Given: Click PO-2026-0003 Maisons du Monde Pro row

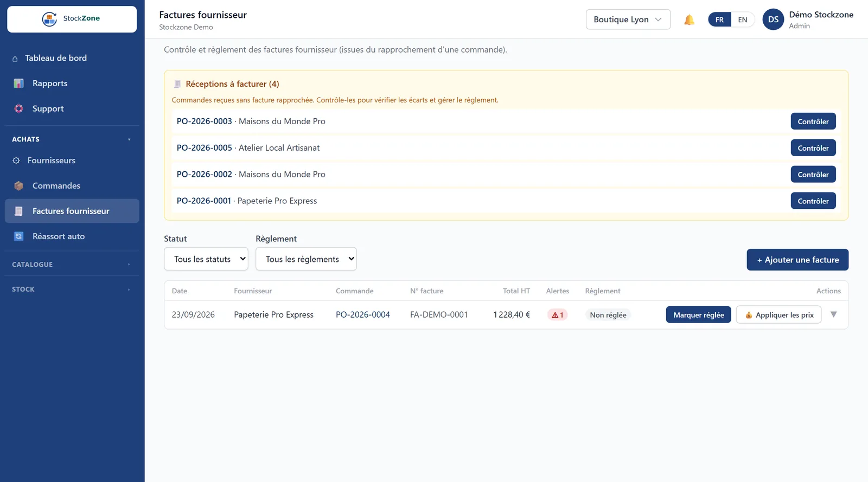Looking at the screenshot, I should click(506, 121).
